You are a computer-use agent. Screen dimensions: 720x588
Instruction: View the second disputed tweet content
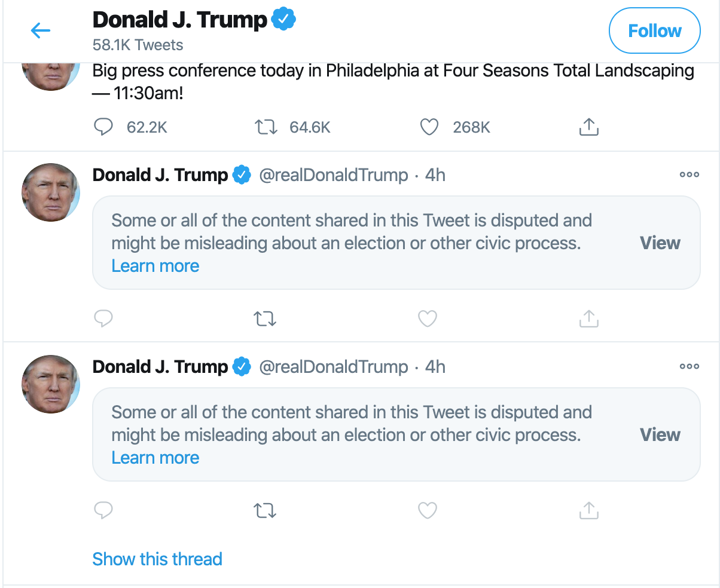coord(660,435)
